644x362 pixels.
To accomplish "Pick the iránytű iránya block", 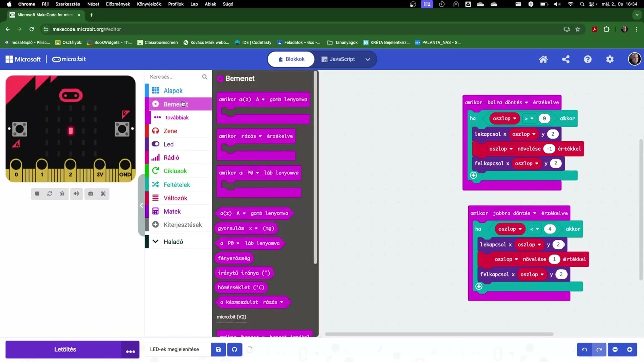I will (244, 273).
